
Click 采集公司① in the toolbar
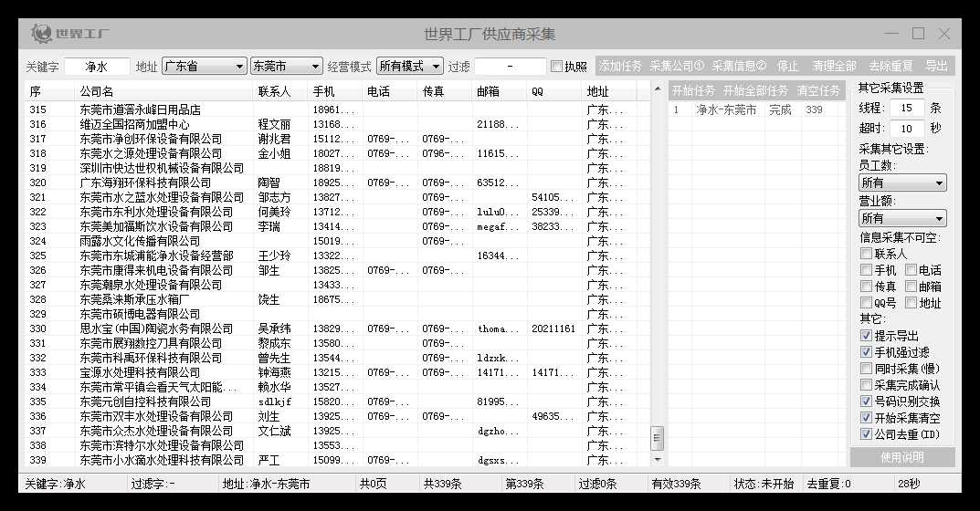pos(677,66)
